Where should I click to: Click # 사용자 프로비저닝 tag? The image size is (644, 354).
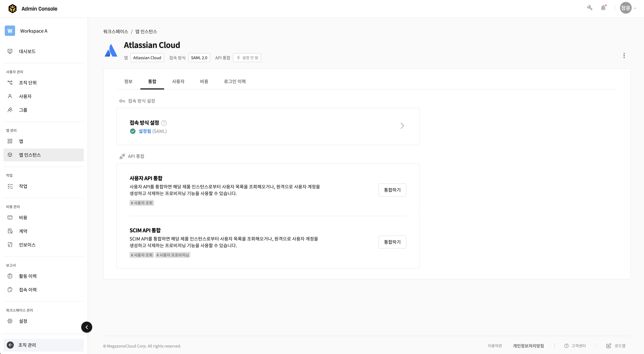173,255
